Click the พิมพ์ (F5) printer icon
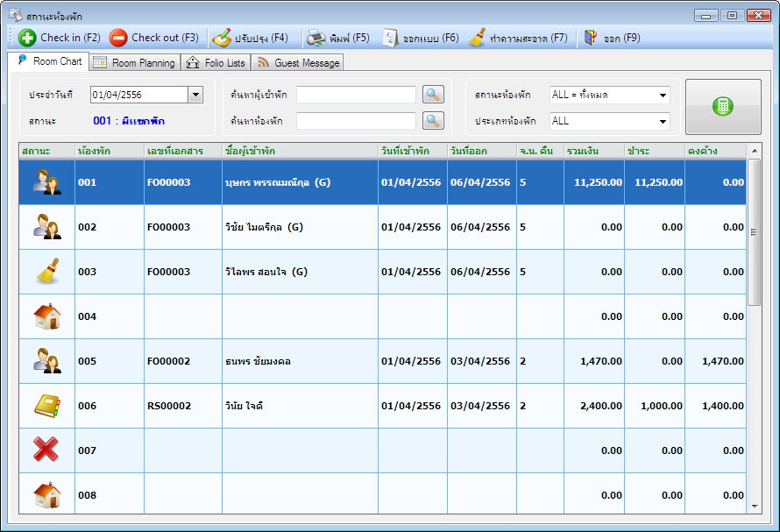The width and height of the screenshot is (780, 532). pyautogui.click(x=316, y=38)
